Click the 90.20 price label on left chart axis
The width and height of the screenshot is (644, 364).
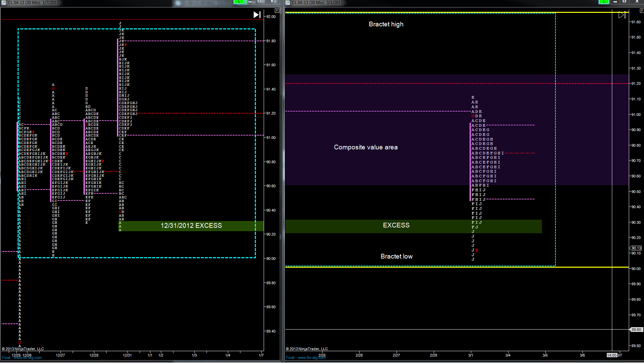pos(271,234)
